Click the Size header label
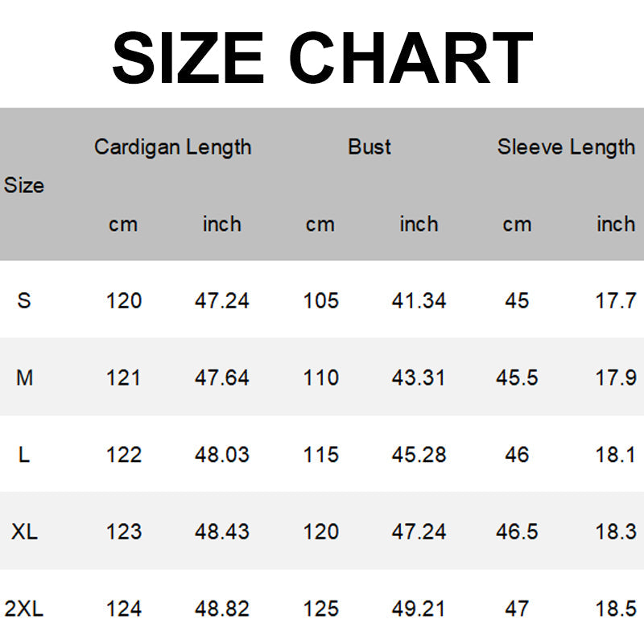Screen dimensions: 644x644 24,185
